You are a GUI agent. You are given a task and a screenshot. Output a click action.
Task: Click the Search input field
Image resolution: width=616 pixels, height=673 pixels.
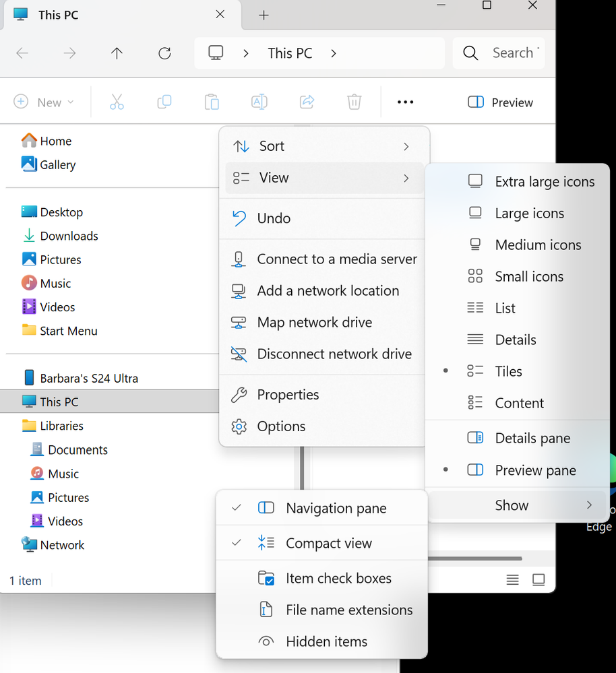[x=499, y=53]
